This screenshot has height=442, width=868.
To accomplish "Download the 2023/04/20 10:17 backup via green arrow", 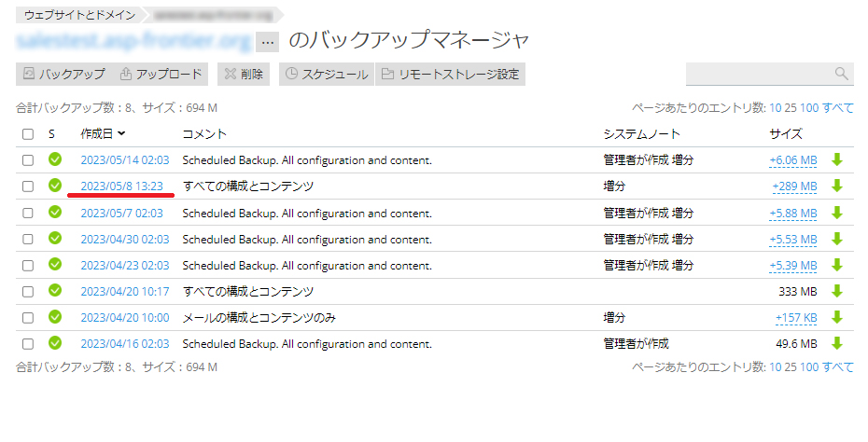I will pos(837,291).
